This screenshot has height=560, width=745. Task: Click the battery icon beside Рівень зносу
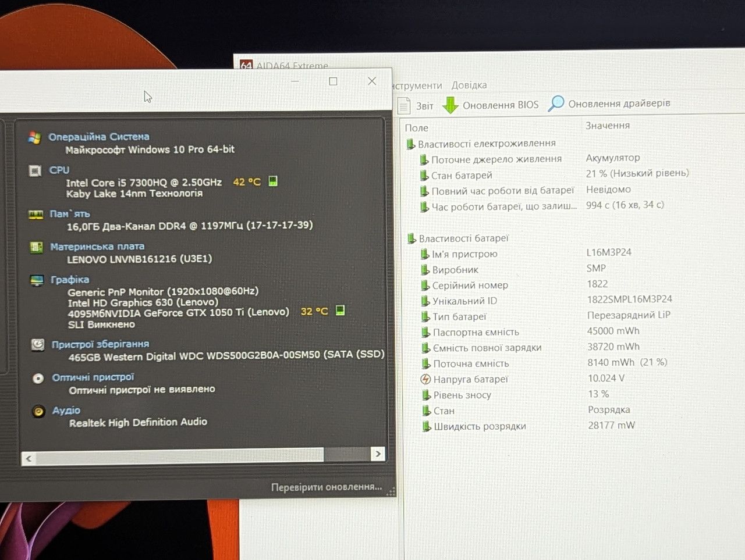coord(427,395)
